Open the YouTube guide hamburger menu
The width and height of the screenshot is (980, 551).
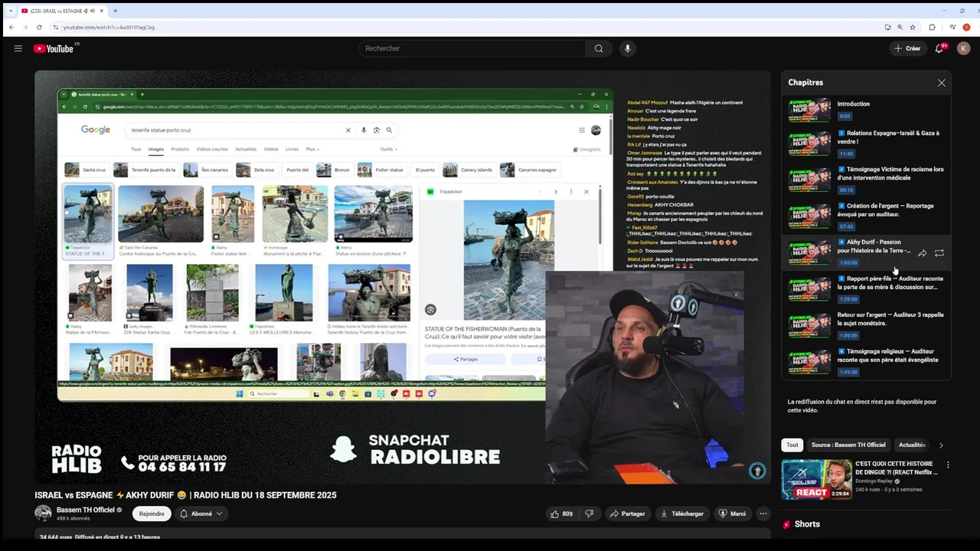pyautogui.click(x=18, y=48)
